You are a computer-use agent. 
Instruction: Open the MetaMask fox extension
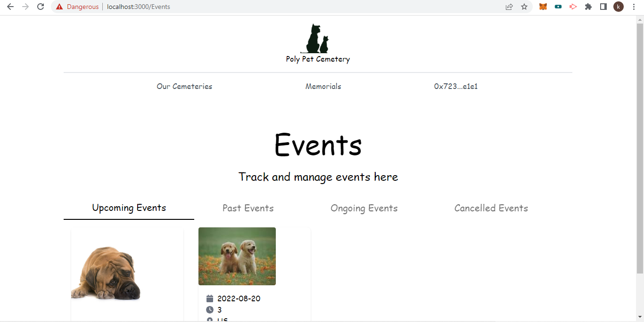coord(543,7)
